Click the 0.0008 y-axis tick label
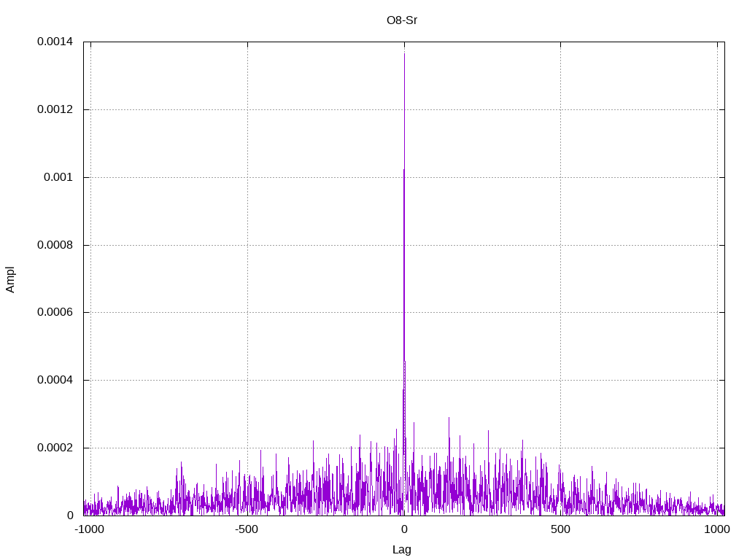 [x=55, y=245]
